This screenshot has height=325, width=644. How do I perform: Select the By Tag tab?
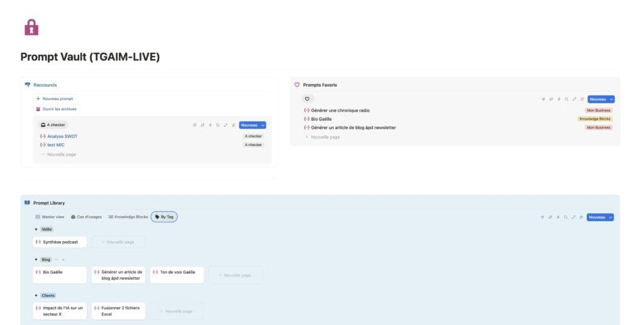tap(164, 217)
